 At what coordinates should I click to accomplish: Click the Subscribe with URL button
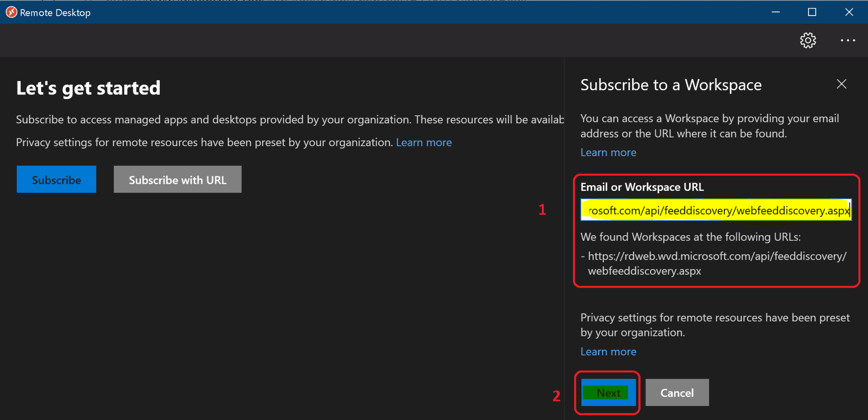tap(178, 179)
